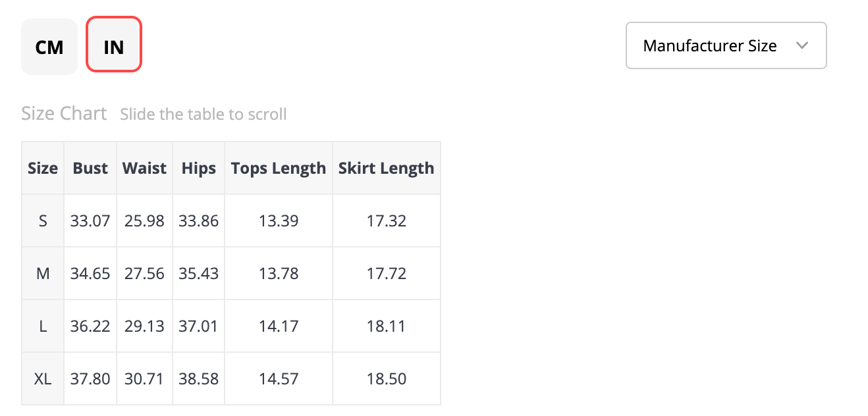Image resolution: width=868 pixels, height=416 pixels.
Task: Click skirt length value 17.32
Action: click(387, 221)
